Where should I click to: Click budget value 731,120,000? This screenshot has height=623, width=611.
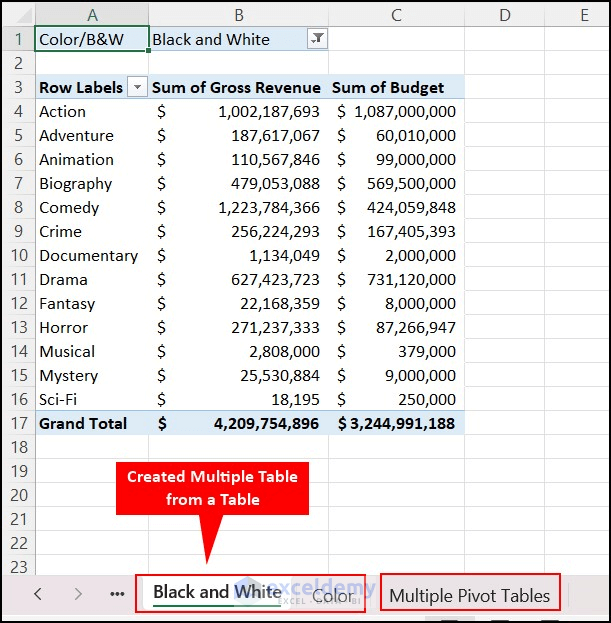point(412,280)
